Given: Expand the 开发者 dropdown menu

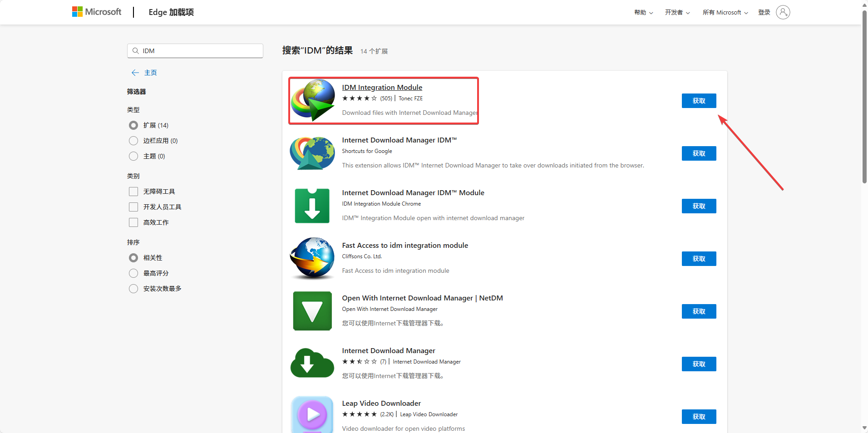Looking at the screenshot, I should (x=677, y=12).
